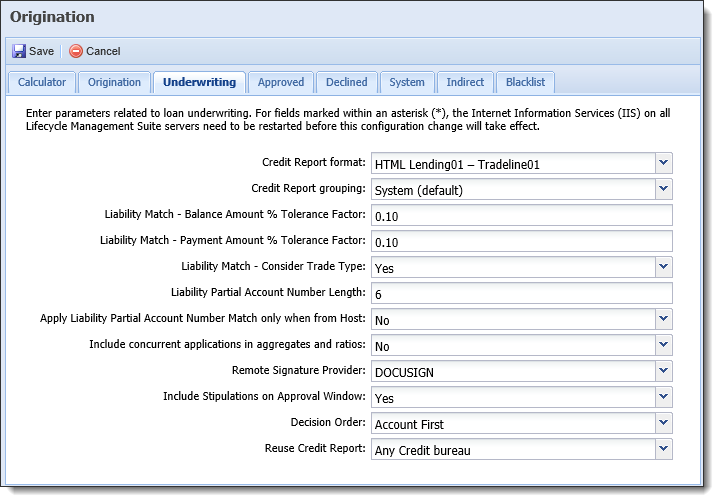Click the Save floppy disk icon
This screenshot has width=719, height=502.
coord(19,51)
